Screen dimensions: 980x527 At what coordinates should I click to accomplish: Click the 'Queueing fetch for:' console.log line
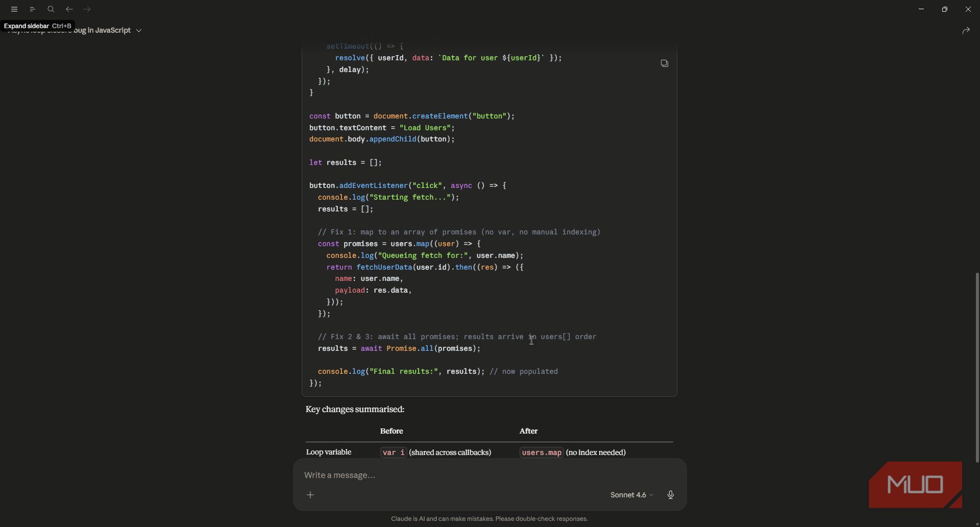pyautogui.click(x=425, y=256)
